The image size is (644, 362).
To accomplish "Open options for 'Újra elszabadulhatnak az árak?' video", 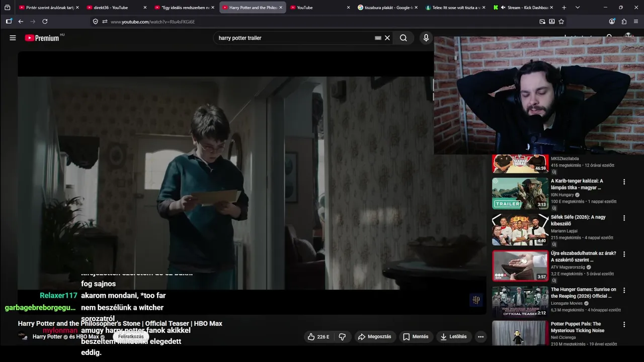I will tap(624, 254).
